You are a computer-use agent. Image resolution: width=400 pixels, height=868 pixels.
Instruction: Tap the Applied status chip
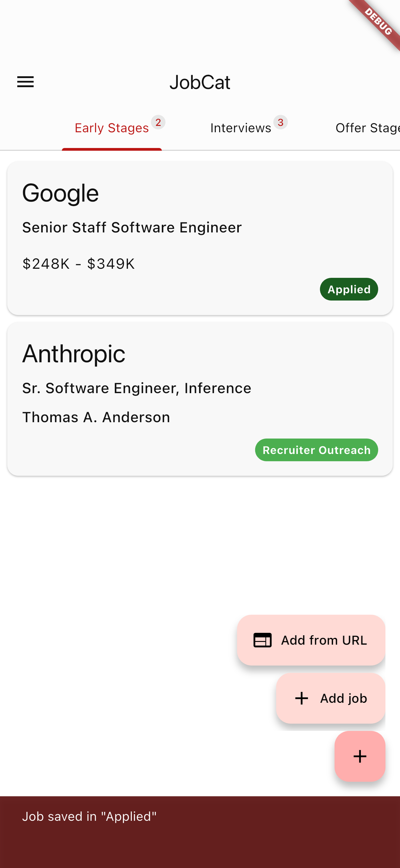(x=349, y=289)
